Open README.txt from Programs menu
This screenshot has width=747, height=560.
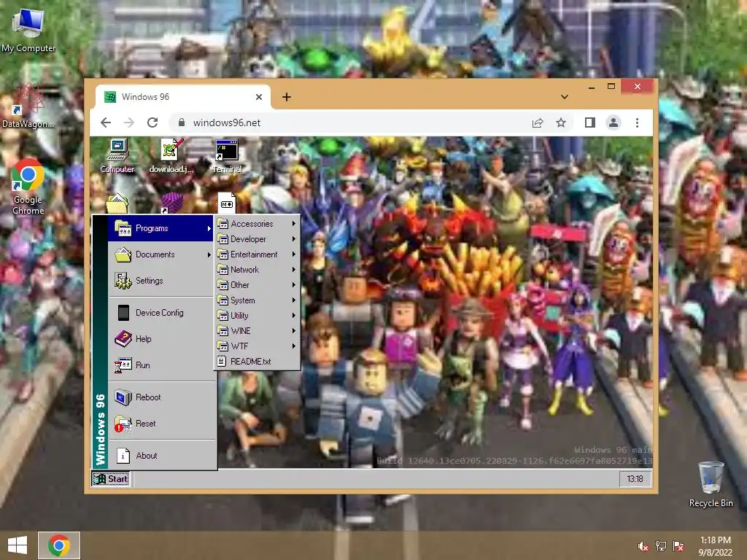pyautogui.click(x=258, y=362)
